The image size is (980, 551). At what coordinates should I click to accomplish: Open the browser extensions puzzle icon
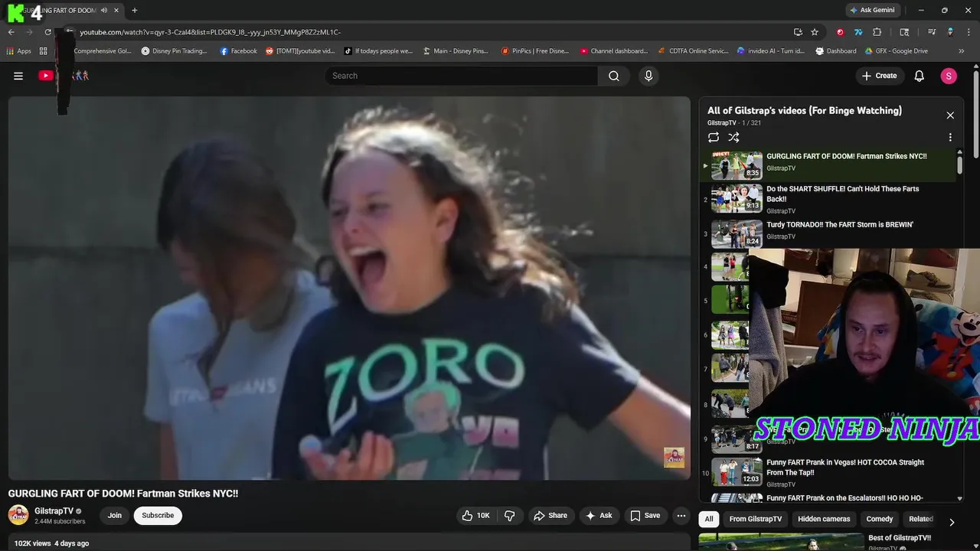[x=877, y=32]
